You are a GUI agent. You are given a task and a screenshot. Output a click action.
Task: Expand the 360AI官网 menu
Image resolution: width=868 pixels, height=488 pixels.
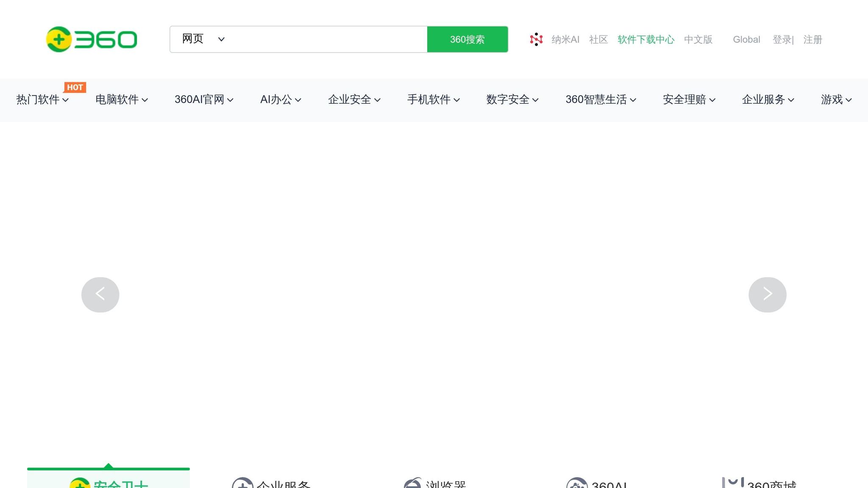(204, 100)
